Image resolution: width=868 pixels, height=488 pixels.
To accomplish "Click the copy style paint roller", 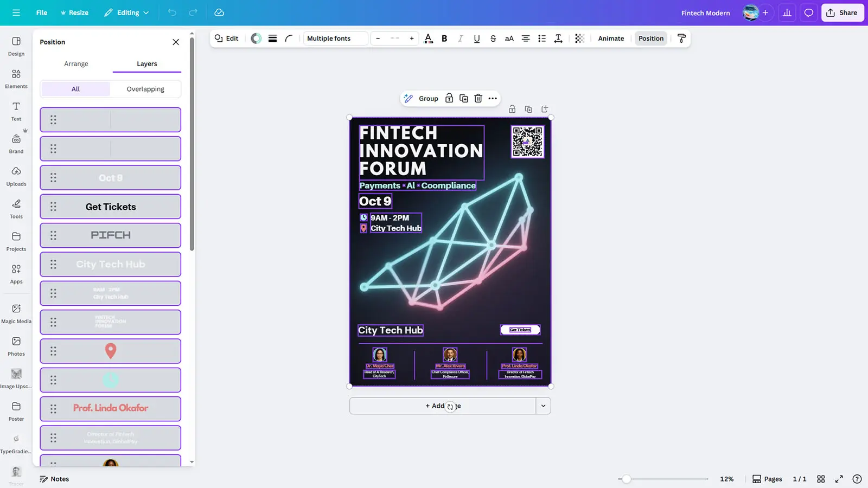I will point(681,38).
